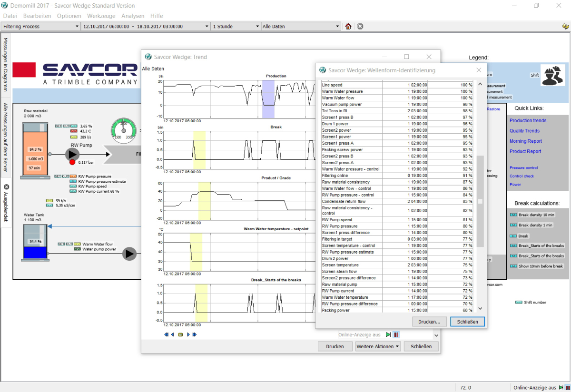The height and width of the screenshot is (392, 571).
Task: Open the Bearbeiten menu
Action: tap(37, 16)
